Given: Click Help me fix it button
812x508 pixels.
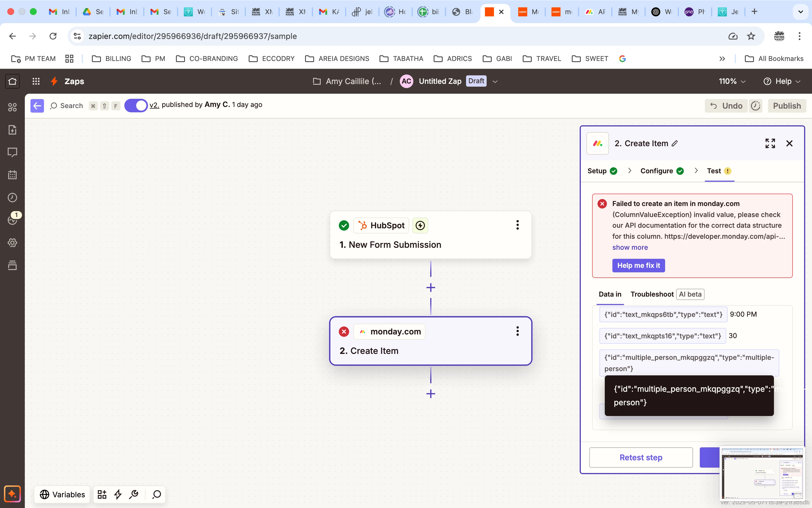Looking at the screenshot, I should tap(638, 265).
